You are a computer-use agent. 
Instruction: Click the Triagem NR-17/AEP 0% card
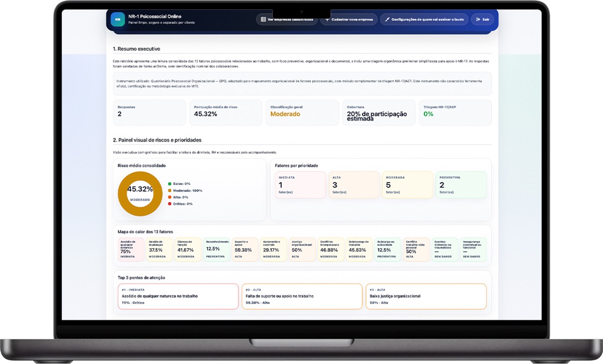[x=455, y=113]
